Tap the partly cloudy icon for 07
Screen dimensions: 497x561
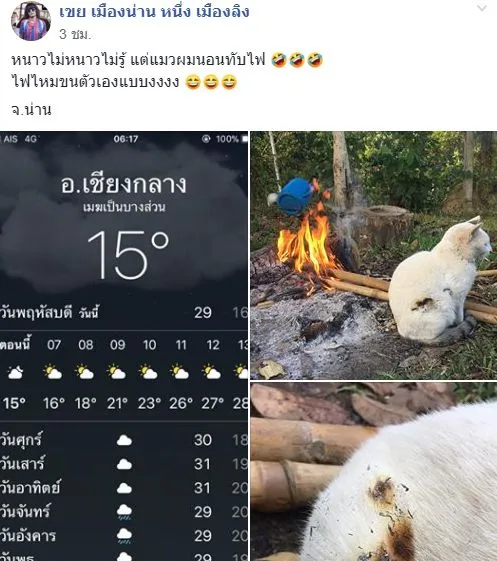53,372
